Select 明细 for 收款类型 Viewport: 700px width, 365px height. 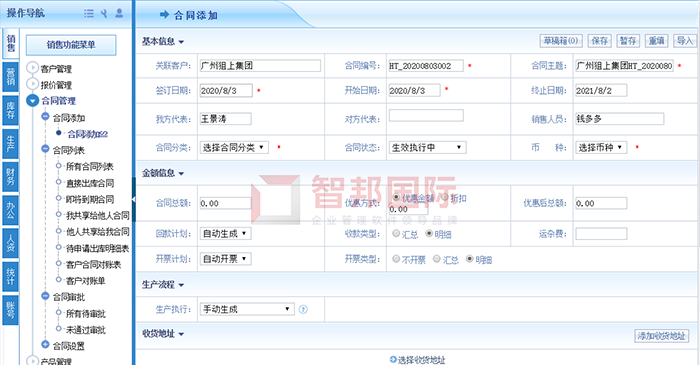[x=429, y=233]
